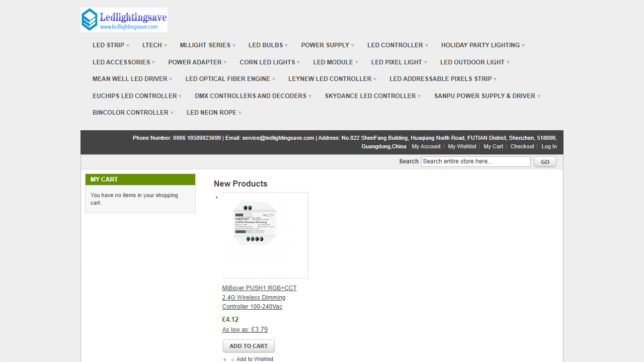The width and height of the screenshot is (644, 362).
Task: Add MiBoxer controller to cart
Action: click(x=249, y=346)
